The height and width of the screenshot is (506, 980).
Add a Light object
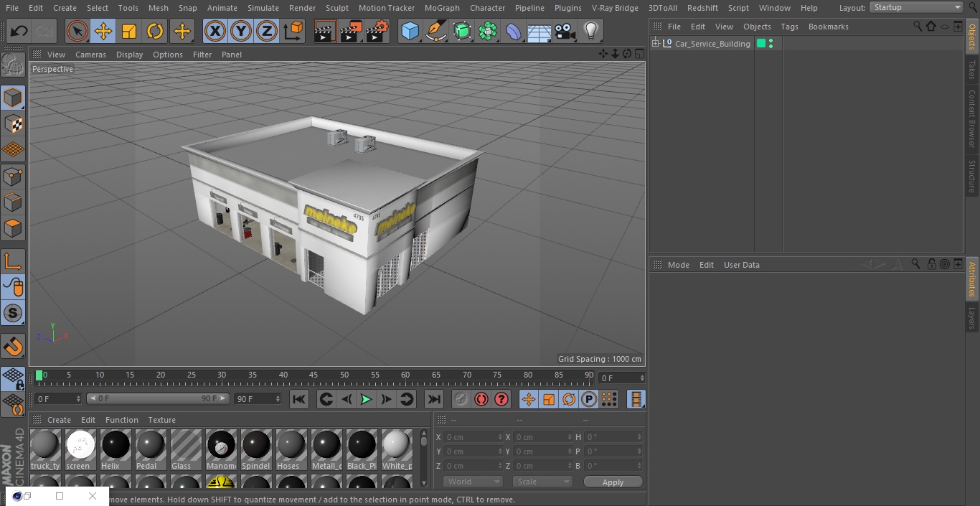pyautogui.click(x=591, y=32)
